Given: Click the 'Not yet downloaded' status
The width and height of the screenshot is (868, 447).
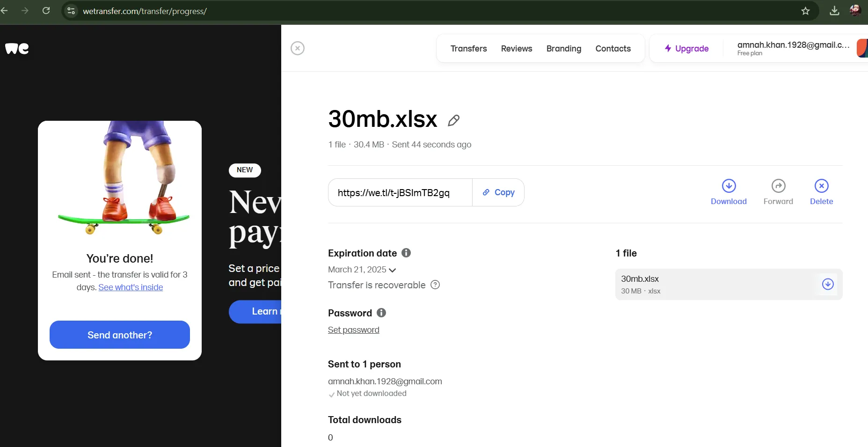Looking at the screenshot, I should [x=372, y=394].
